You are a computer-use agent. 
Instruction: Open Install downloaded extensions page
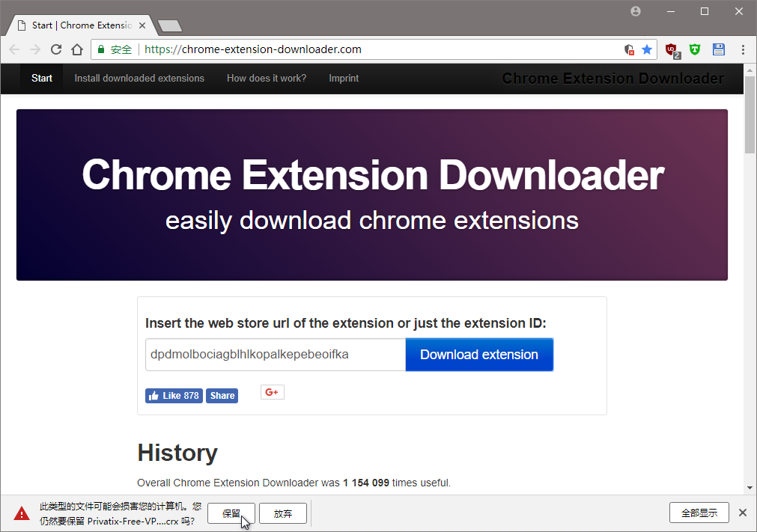coord(139,78)
